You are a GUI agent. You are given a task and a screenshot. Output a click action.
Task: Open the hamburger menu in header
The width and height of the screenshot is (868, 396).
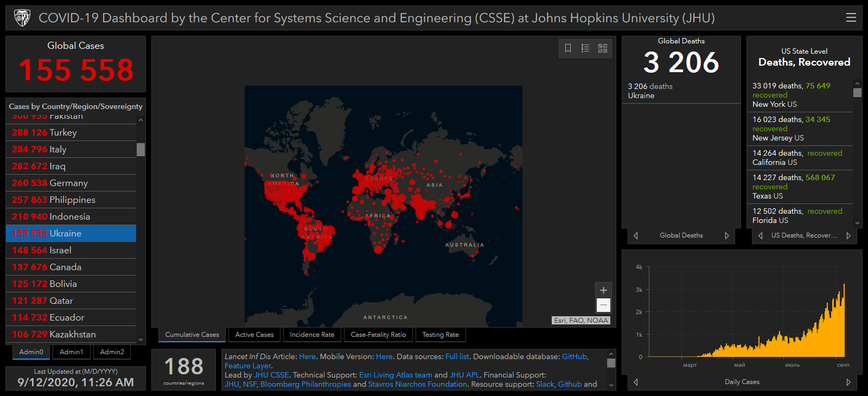(851, 18)
